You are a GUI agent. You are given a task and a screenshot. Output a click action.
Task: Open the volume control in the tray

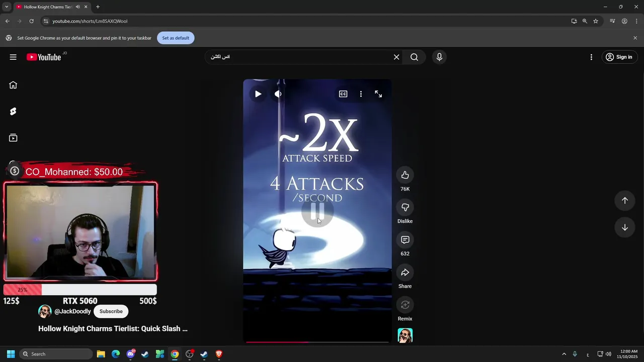coord(608,354)
